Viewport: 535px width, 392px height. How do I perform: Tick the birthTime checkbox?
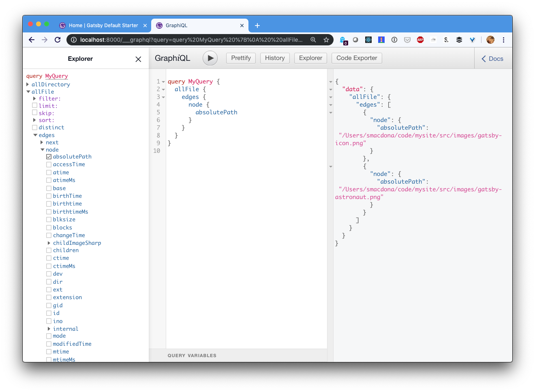pos(49,196)
